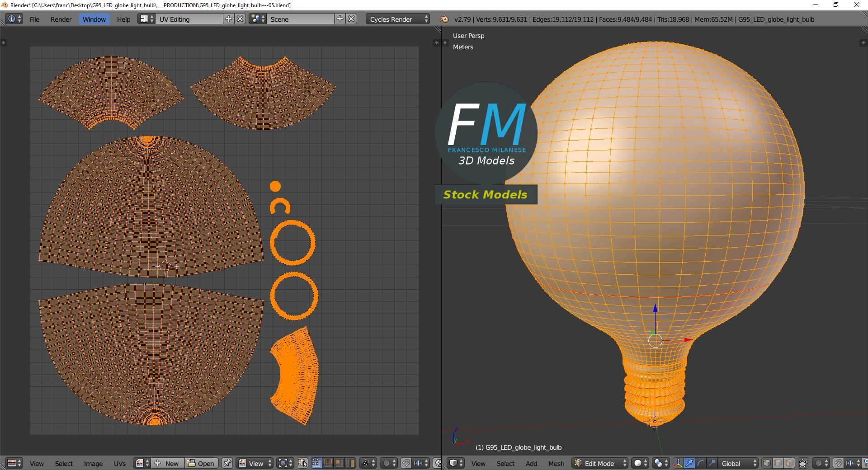This screenshot has width=868, height=470.
Task: Delete the UV Editing screen layout
Action: coord(241,19)
